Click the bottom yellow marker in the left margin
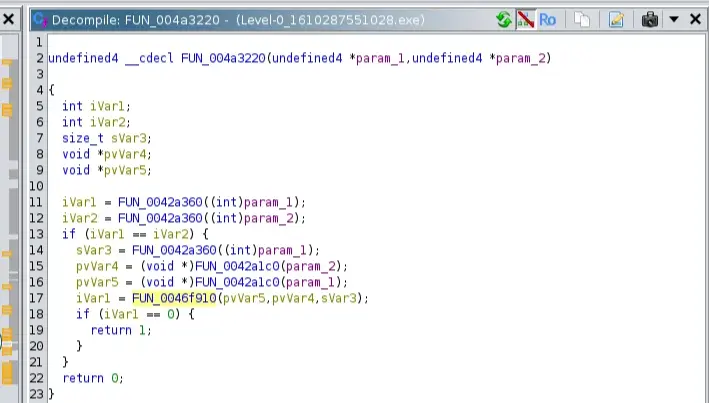 tap(7, 373)
